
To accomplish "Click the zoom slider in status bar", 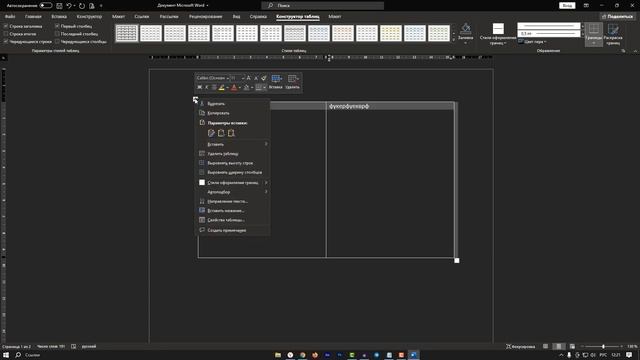I will [603, 347].
